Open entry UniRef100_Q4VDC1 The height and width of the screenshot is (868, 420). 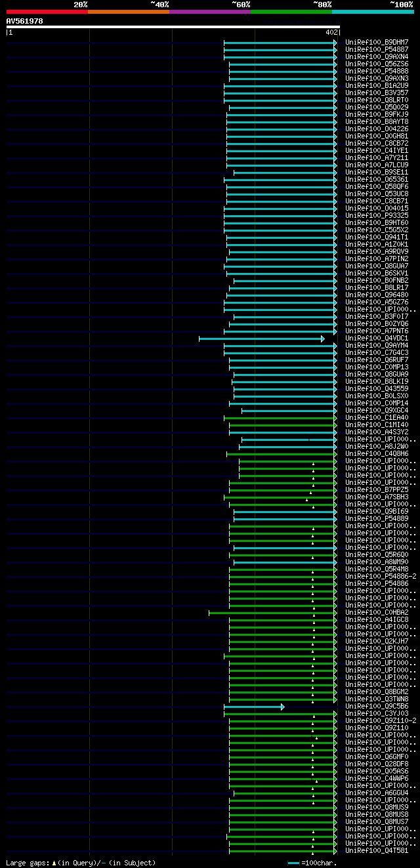point(377,338)
